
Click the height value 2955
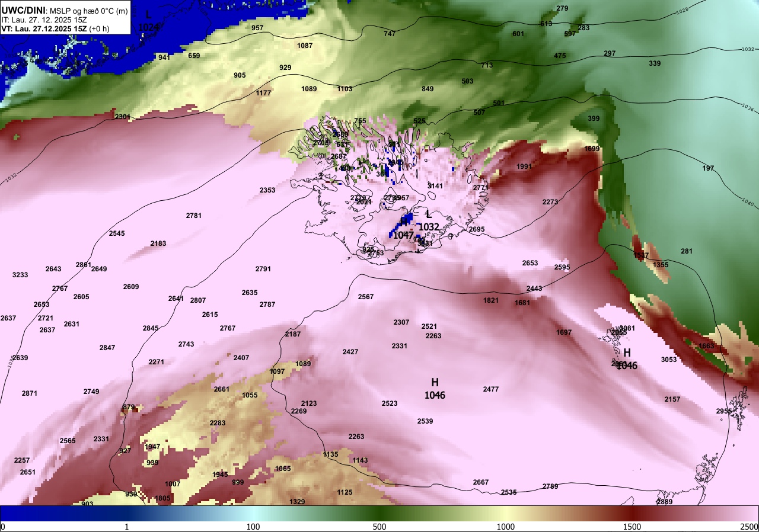click(724, 411)
